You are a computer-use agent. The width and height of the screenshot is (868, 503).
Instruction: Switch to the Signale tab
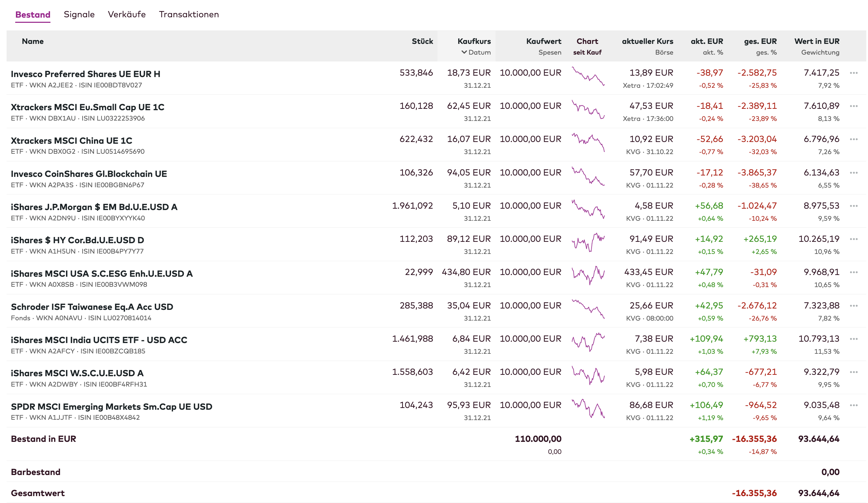pos(79,15)
